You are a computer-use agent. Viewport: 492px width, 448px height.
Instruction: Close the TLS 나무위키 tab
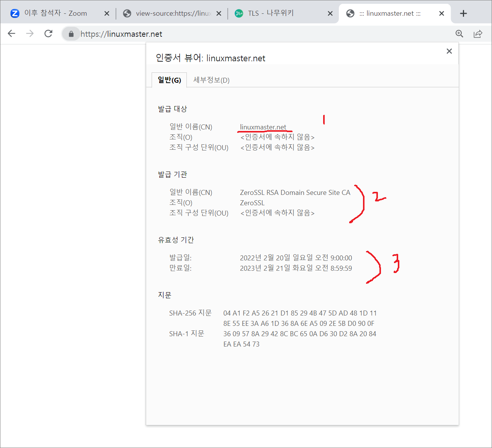click(330, 13)
